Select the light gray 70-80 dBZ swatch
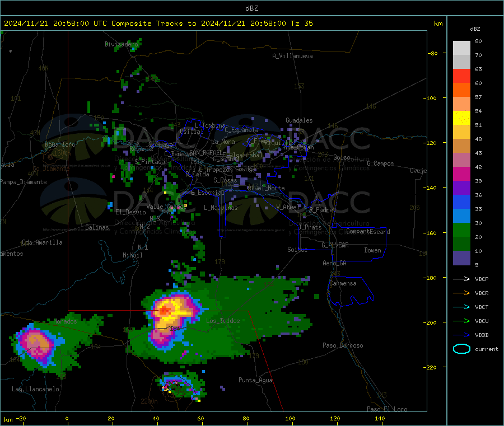Image resolution: width=504 pixels, height=426 pixels. (x=461, y=48)
